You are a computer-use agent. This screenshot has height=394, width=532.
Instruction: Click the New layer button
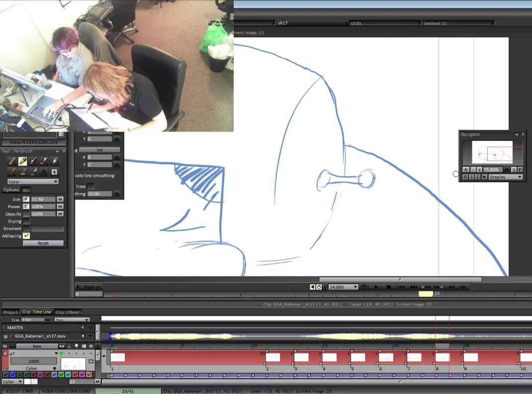tap(37, 346)
